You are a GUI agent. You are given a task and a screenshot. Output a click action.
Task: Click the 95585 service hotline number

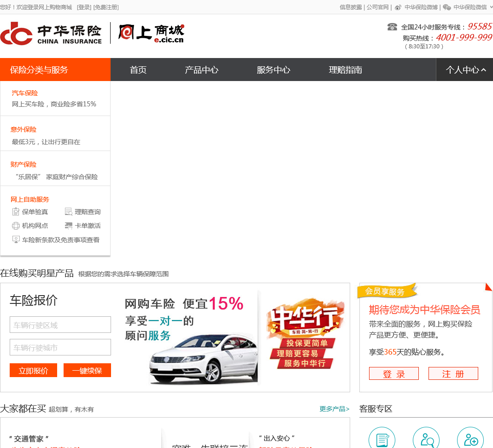[x=480, y=26]
